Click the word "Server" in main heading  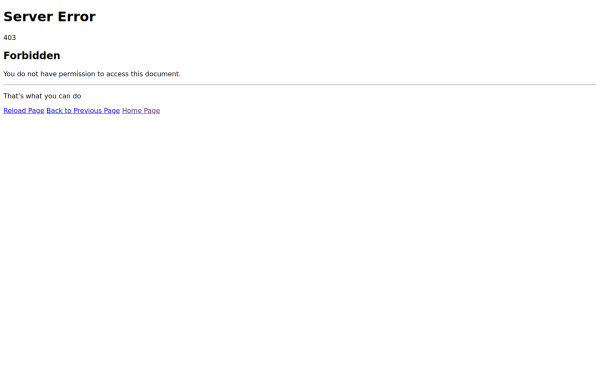pyautogui.click(x=29, y=16)
